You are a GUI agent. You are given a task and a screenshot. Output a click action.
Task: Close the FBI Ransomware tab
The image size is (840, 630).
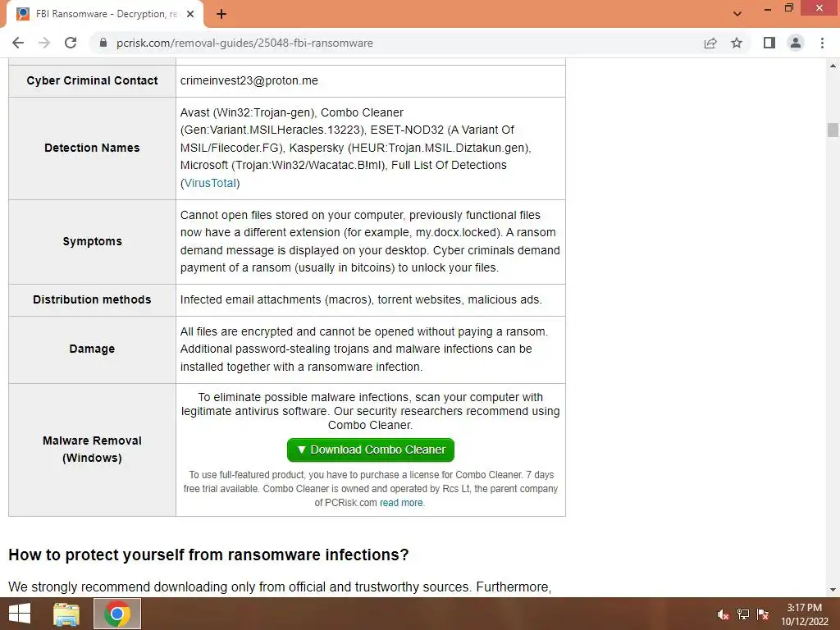click(x=190, y=15)
